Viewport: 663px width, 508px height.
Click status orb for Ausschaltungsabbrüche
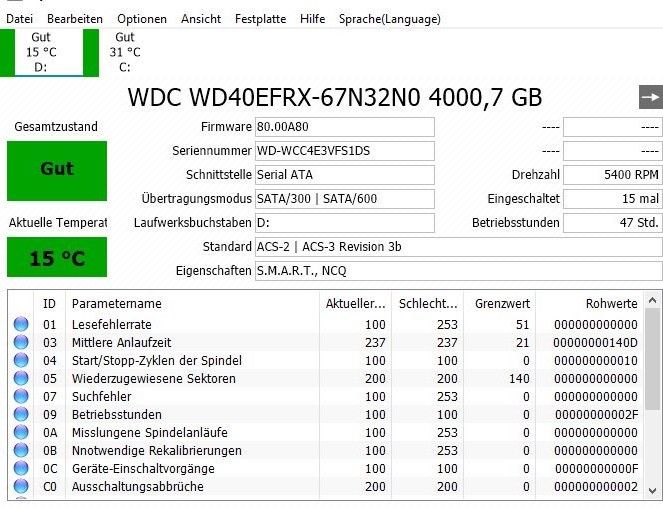[x=21, y=486]
